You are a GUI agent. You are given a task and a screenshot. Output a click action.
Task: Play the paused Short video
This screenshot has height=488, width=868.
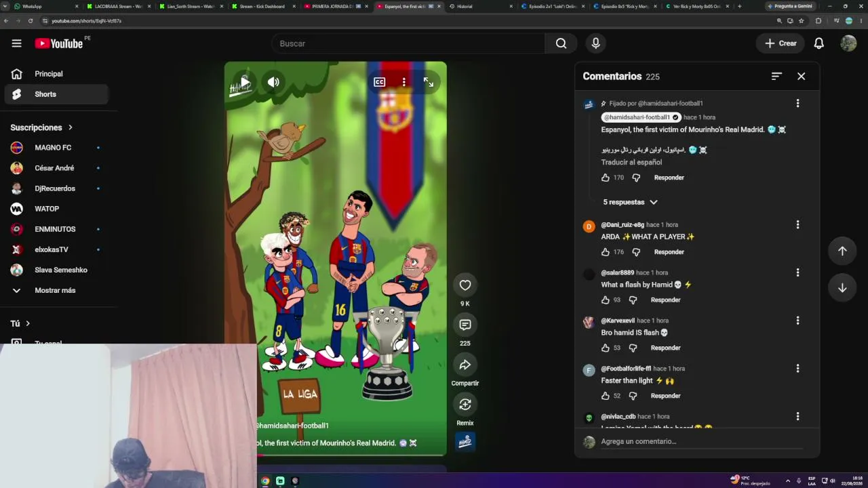[245, 83]
